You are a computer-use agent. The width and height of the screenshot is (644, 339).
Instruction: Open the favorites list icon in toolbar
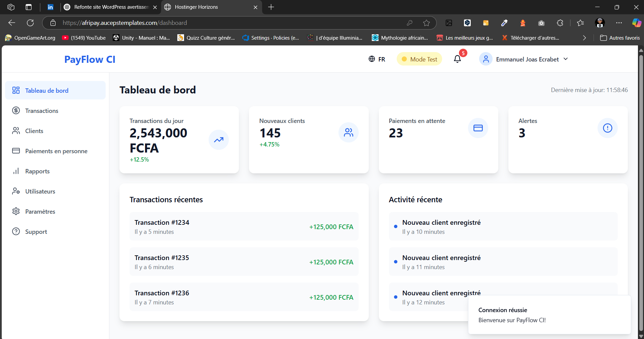(580, 23)
